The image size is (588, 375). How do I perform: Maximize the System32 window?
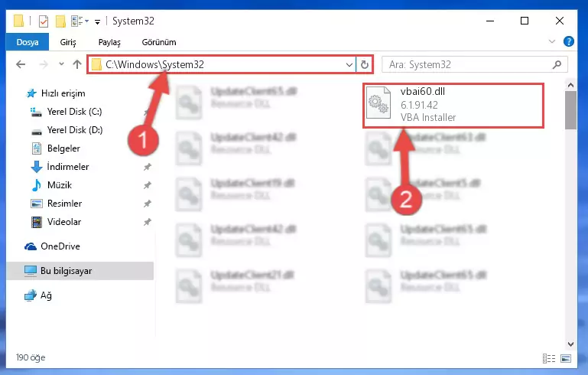click(525, 21)
